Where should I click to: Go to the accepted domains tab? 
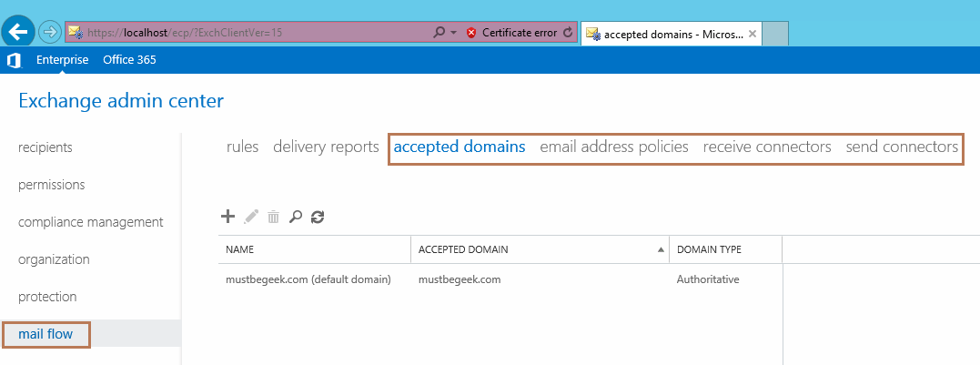(460, 147)
